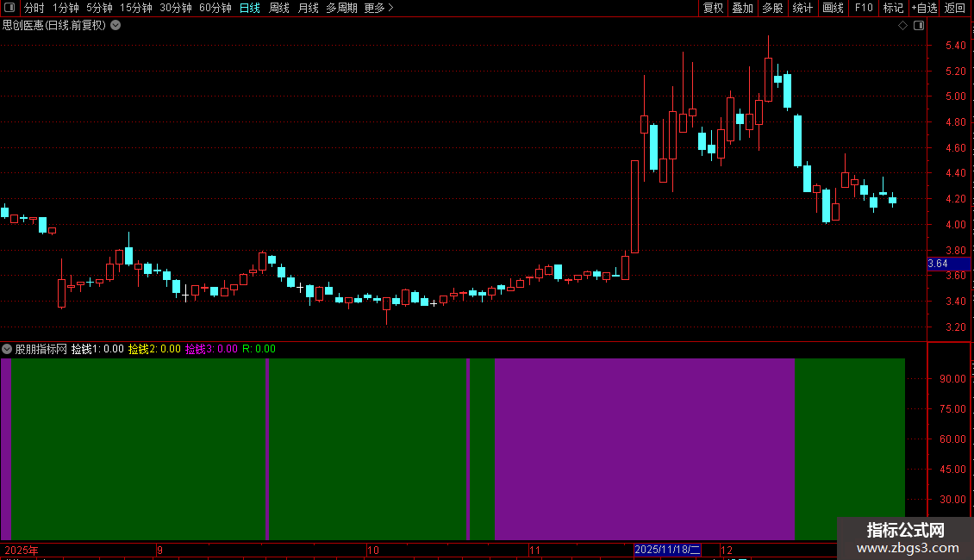Image resolution: width=974 pixels, height=560 pixels.
Task: Click the 90.00 indicator axis label
Action: [952, 379]
